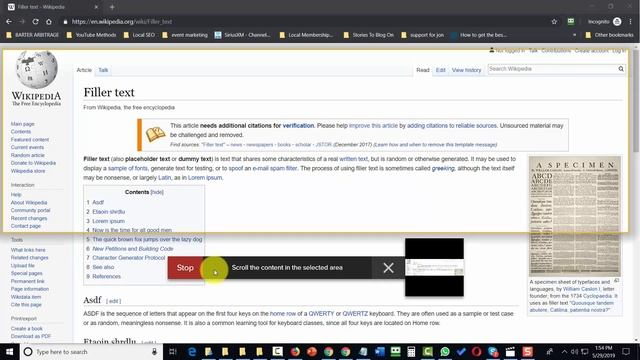The image size is (640, 360).
Task: Click the Incognito profile icon
Action: 617,22
